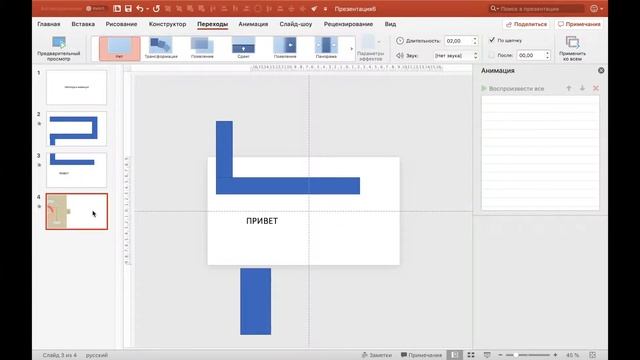Click transition star icon beside slide 4
The height and width of the screenshot is (360, 640).
click(x=39, y=207)
